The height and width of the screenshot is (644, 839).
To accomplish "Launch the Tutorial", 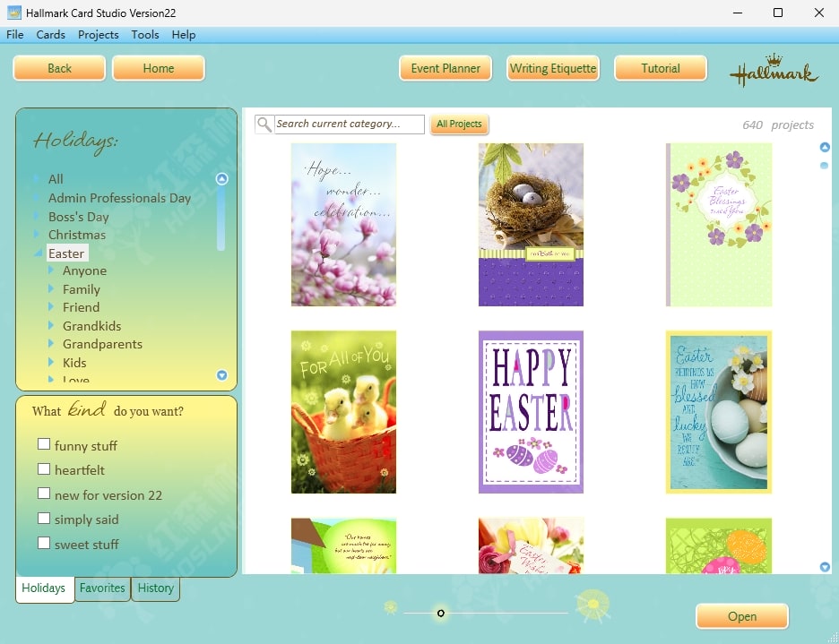I will tap(661, 68).
